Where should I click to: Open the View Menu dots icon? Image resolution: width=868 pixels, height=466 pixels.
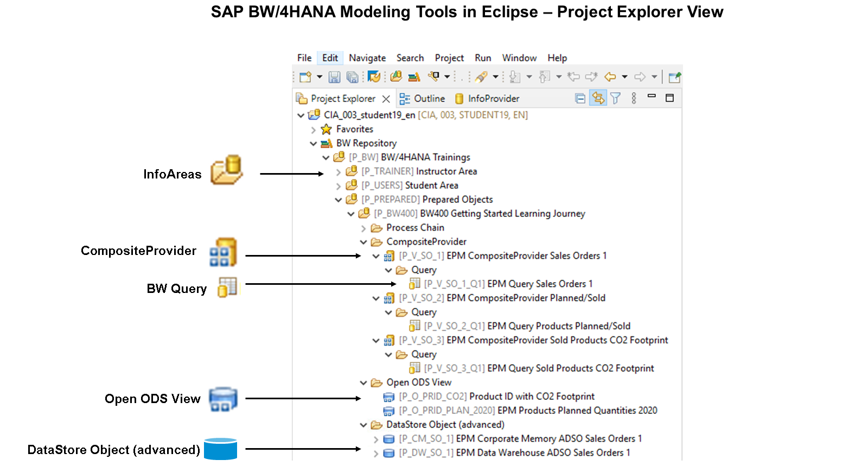(x=634, y=98)
